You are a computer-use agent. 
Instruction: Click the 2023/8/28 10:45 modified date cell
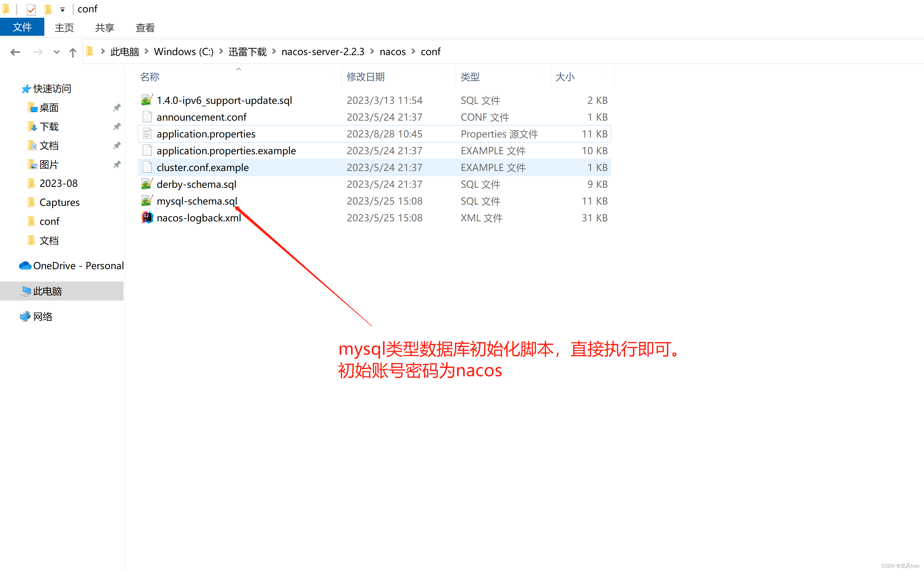pyautogui.click(x=384, y=134)
